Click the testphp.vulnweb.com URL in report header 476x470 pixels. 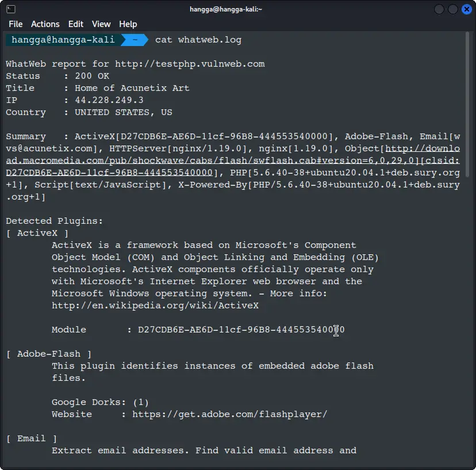pyautogui.click(x=190, y=64)
